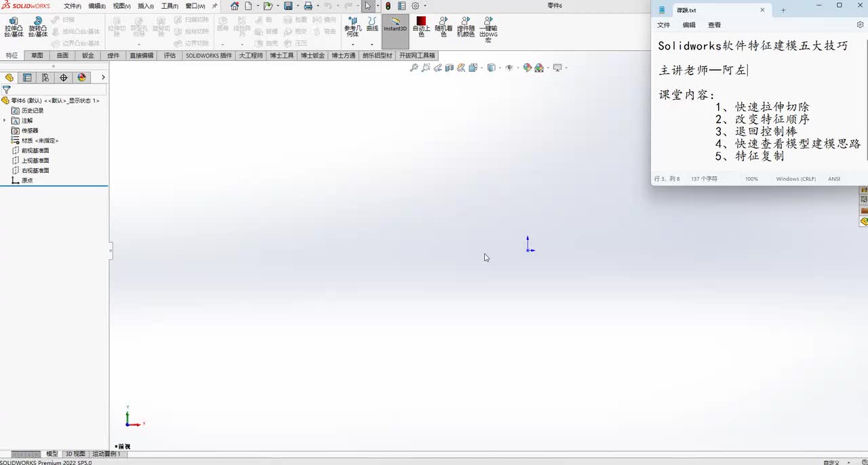Image resolution: width=868 pixels, height=465 pixels.
Task: Open FeatureManager design tree tab
Action: [9, 77]
